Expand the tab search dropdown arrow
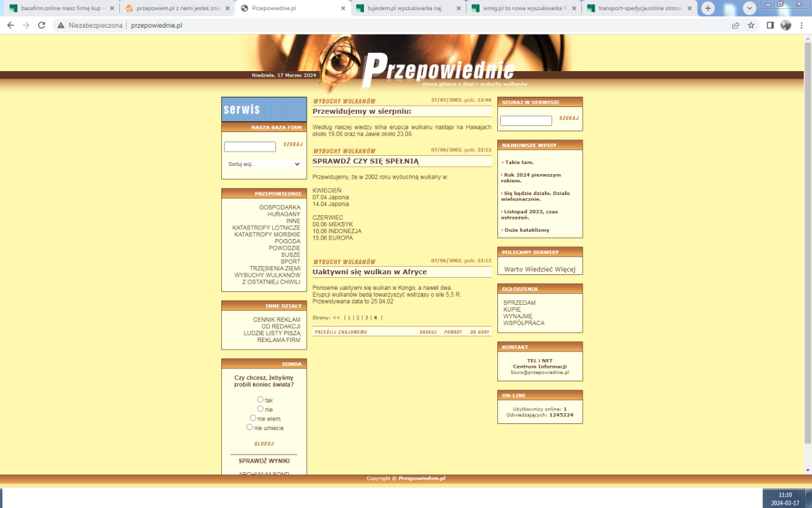Screen dimensions: 812x508 (750, 8)
